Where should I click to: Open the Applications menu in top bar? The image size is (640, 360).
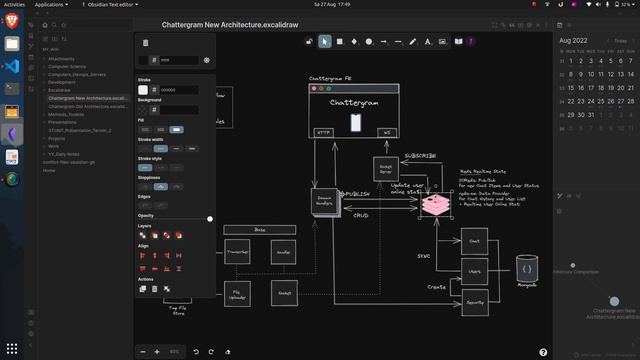point(51,4)
